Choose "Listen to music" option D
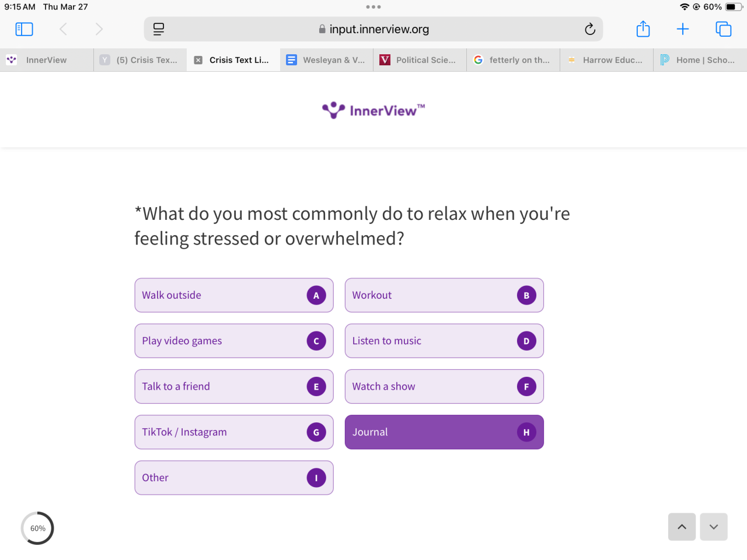The height and width of the screenshot is (560, 747). pos(444,341)
